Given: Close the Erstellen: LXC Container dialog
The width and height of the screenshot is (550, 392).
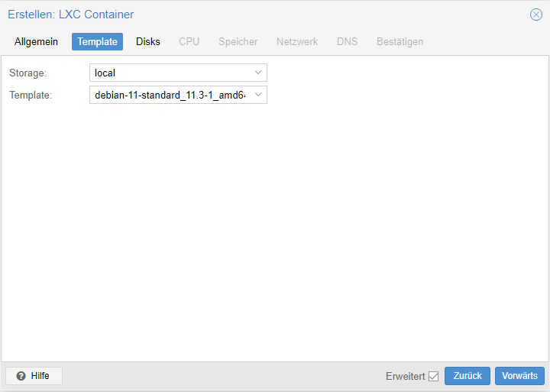Looking at the screenshot, I should click(x=535, y=15).
